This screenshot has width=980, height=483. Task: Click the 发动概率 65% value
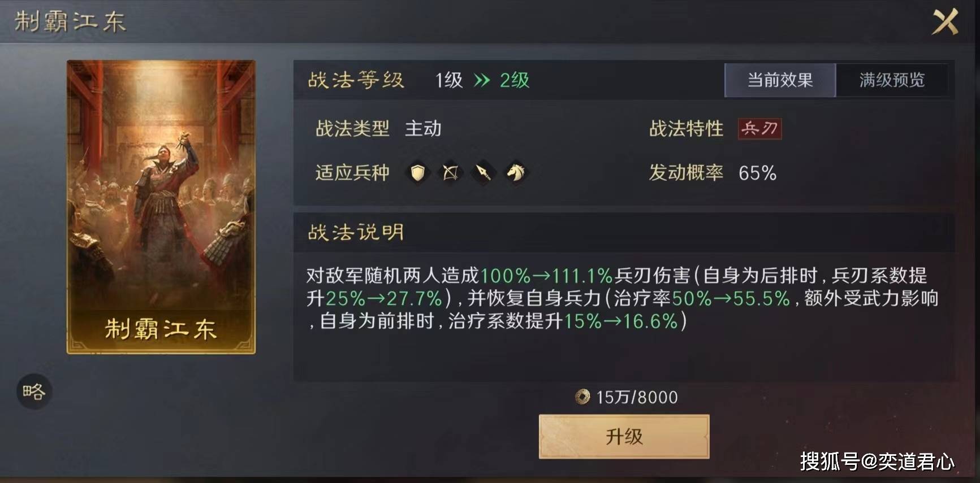pos(757,173)
